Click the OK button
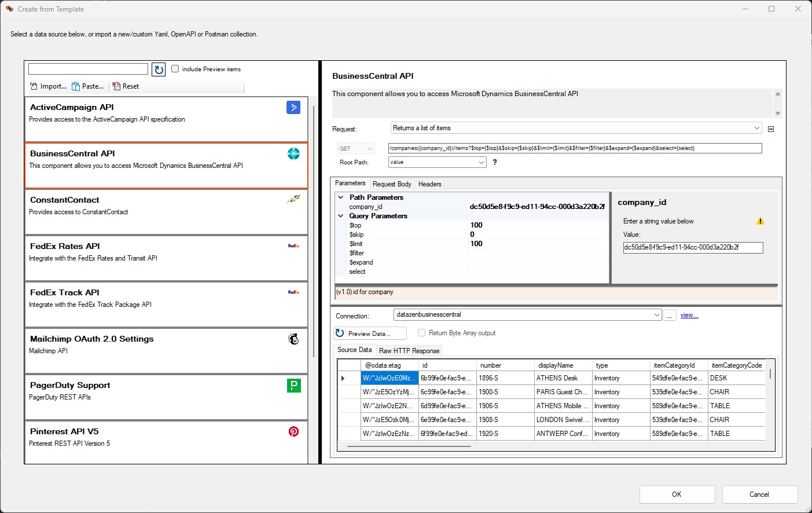The width and height of the screenshot is (812, 513). tap(677, 494)
